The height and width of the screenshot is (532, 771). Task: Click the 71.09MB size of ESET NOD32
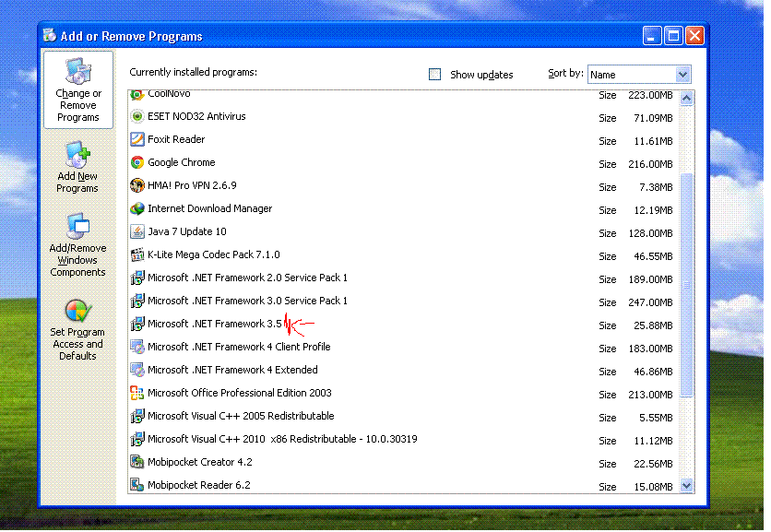(653, 118)
